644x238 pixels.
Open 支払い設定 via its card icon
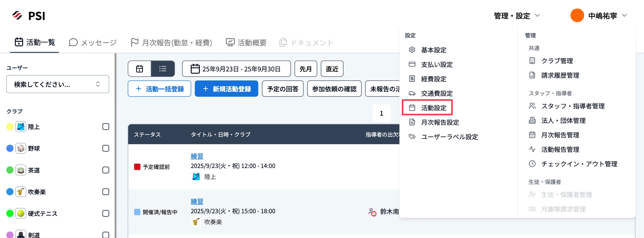click(412, 64)
